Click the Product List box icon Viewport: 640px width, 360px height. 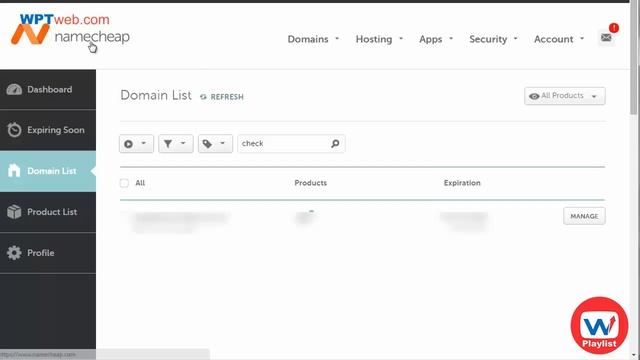coord(14,212)
